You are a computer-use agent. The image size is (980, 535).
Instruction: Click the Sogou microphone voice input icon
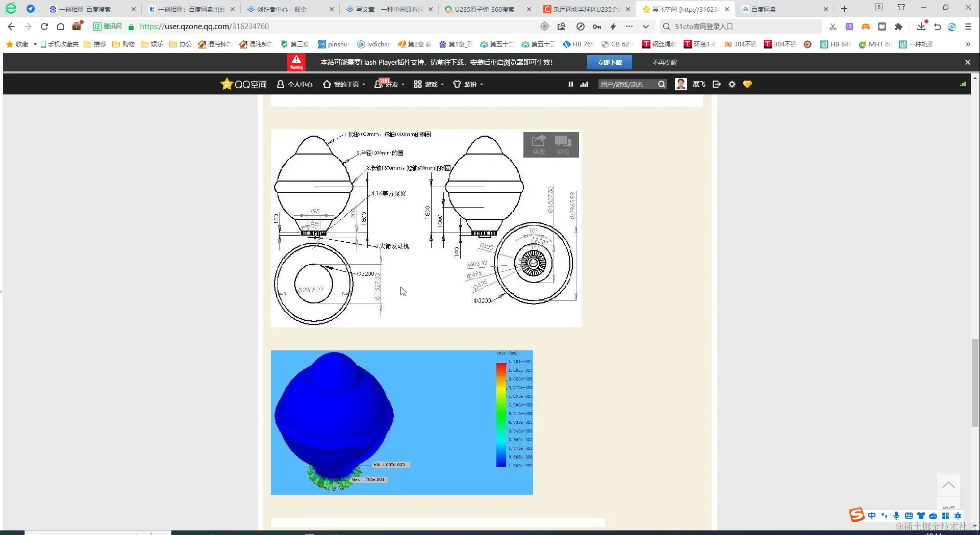click(896, 516)
